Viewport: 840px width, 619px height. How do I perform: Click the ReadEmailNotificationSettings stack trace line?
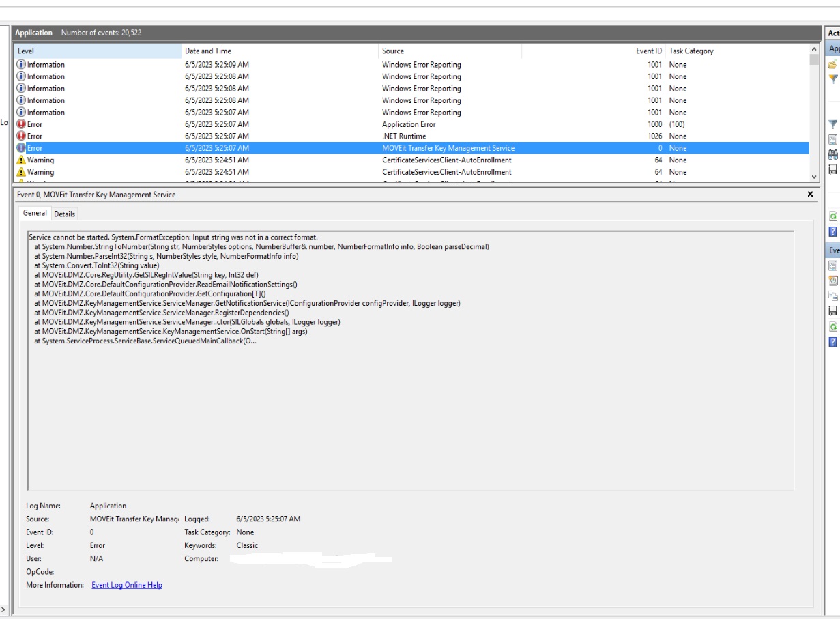point(166,284)
